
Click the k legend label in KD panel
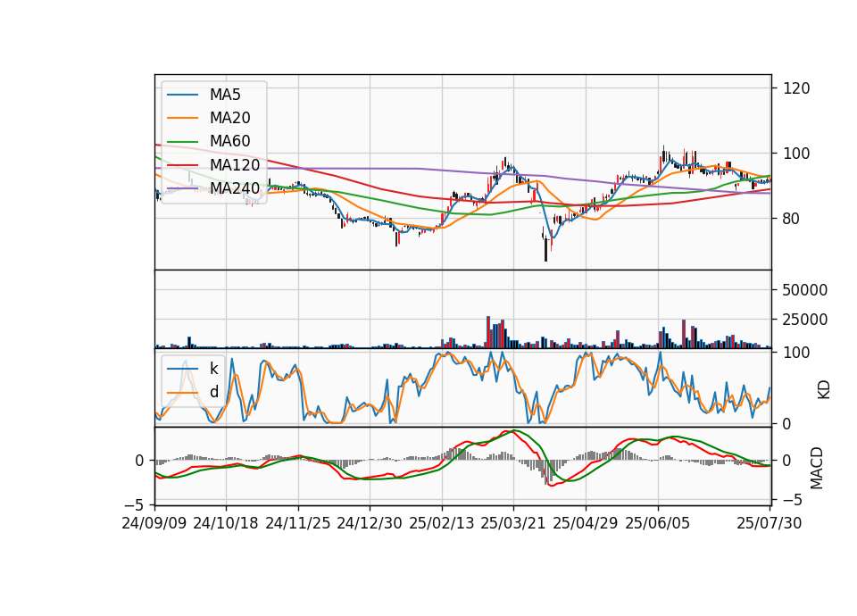pyautogui.click(x=213, y=369)
